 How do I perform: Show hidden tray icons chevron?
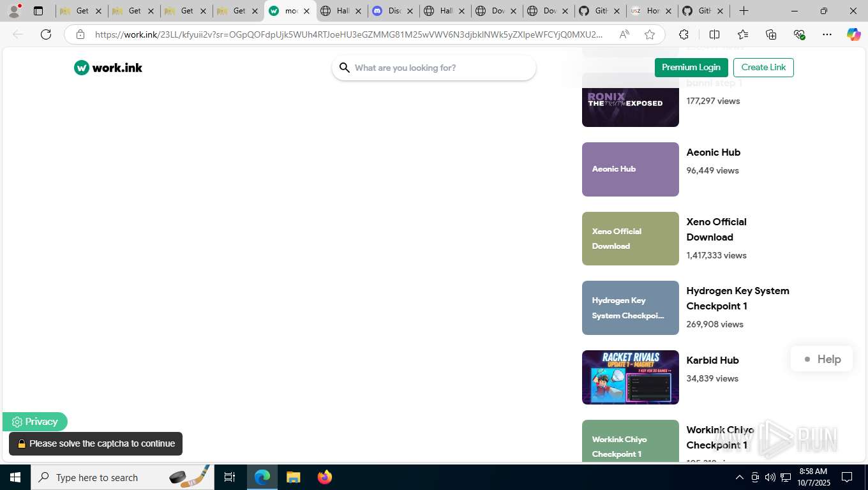pyautogui.click(x=739, y=477)
